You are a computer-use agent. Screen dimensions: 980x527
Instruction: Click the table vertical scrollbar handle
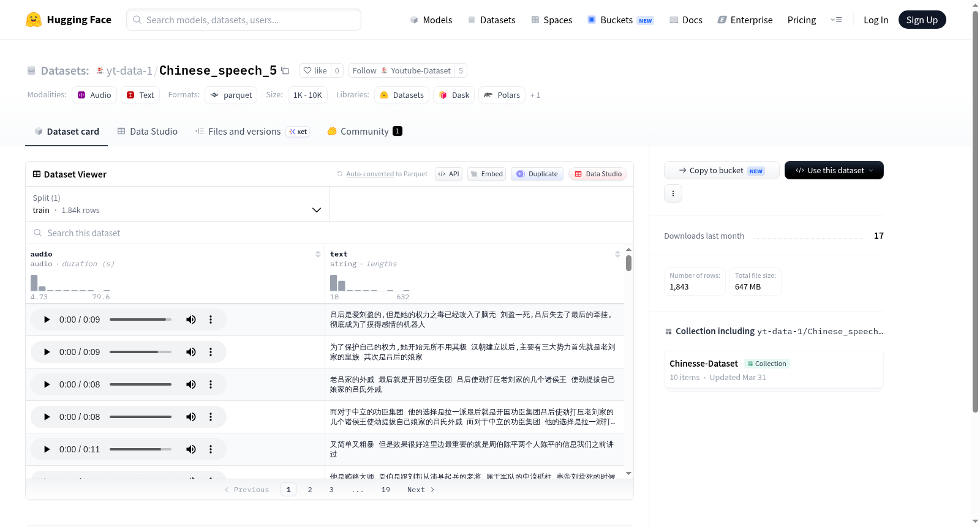[x=628, y=263]
